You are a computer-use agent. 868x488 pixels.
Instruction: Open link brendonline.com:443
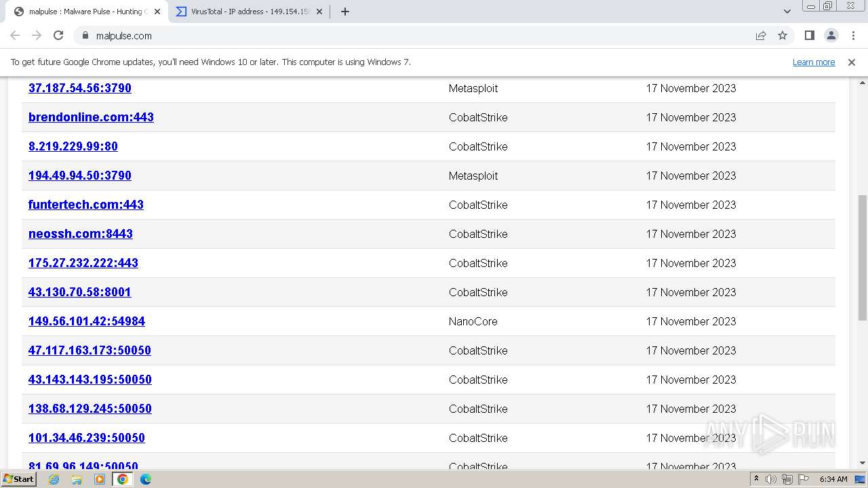click(x=91, y=117)
